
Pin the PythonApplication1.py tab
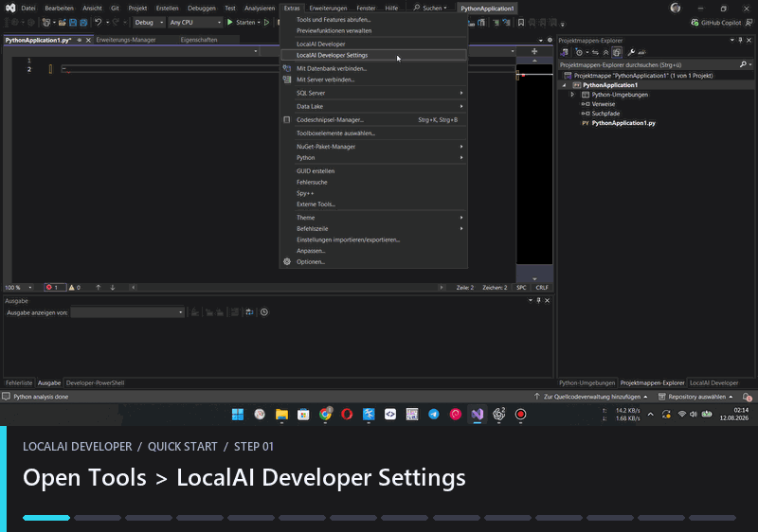coord(80,40)
